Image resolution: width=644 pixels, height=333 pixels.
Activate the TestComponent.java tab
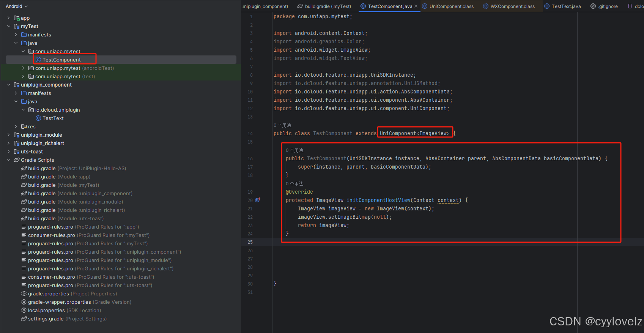coord(390,6)
